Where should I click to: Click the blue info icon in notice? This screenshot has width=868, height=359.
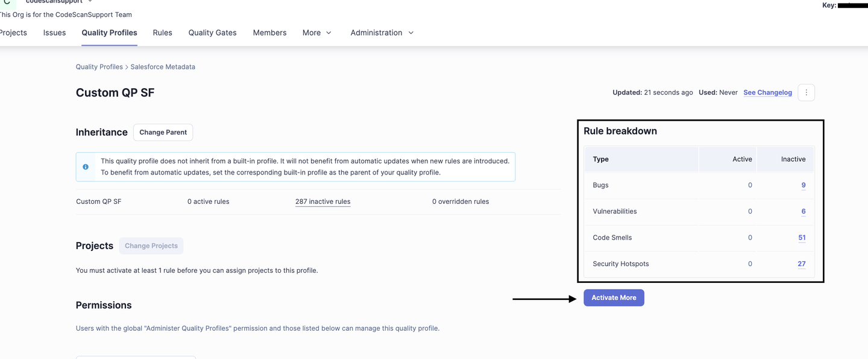coord(86,167)
